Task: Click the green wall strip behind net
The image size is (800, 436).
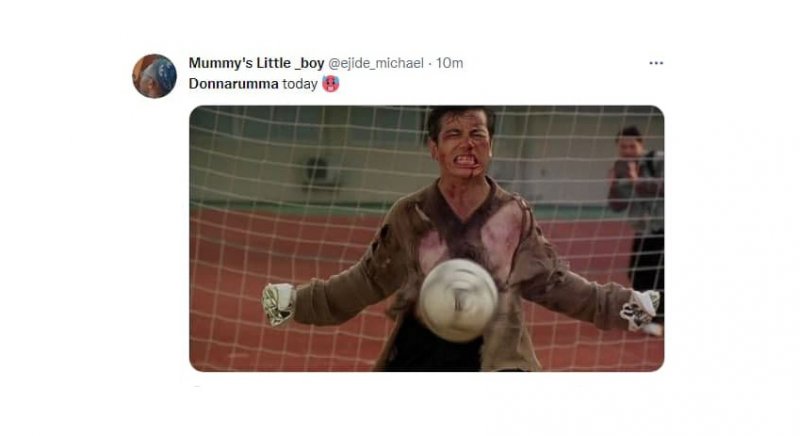Action: [288, 208]
